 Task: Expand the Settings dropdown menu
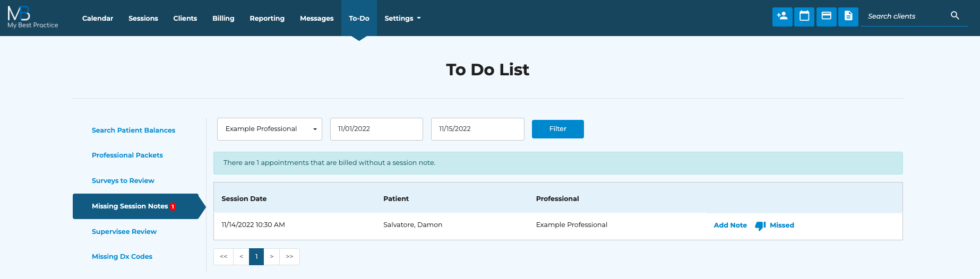pos(402,18)
